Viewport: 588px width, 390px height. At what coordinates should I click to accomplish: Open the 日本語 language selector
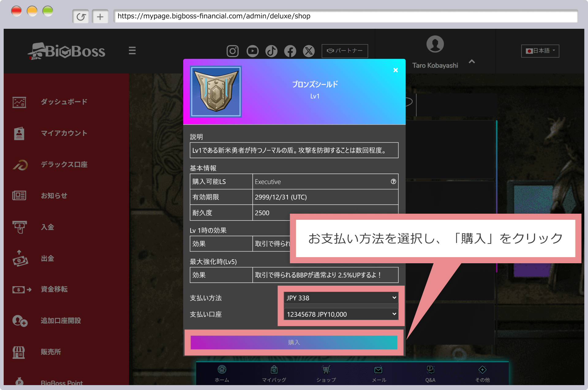coord(540,51)
